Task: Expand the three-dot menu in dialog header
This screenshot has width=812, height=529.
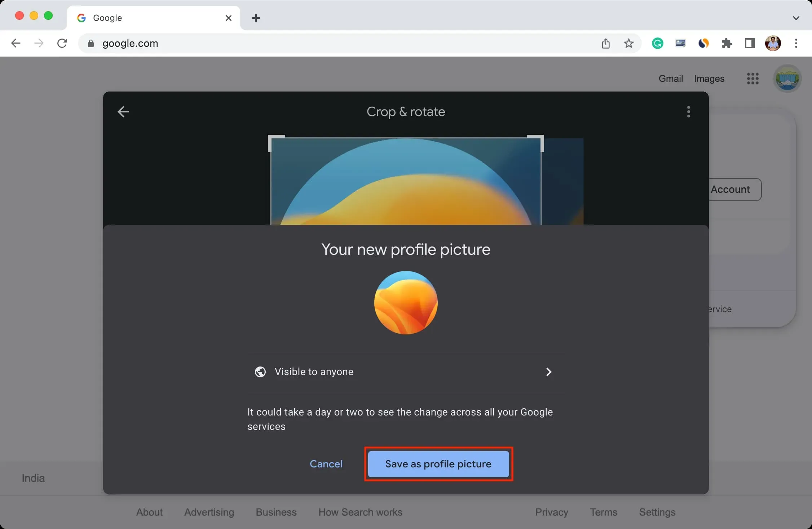Action: tap(688, 112)
